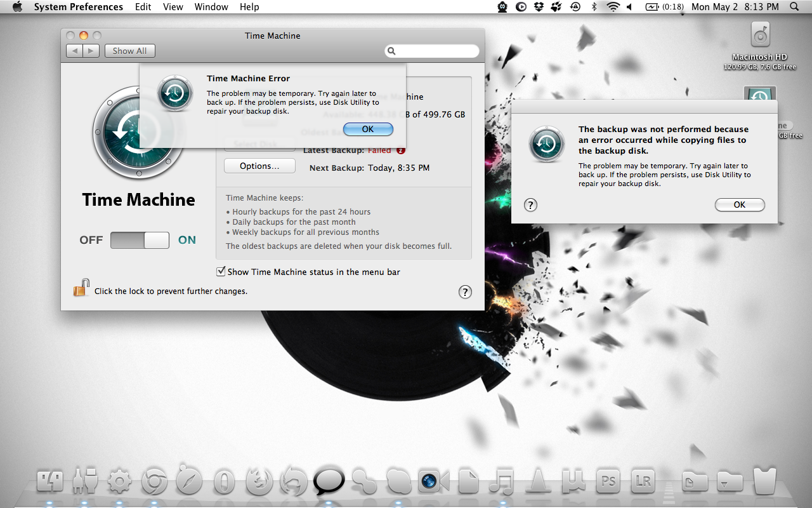Open the Trash in the Dock

coord(765,481)
